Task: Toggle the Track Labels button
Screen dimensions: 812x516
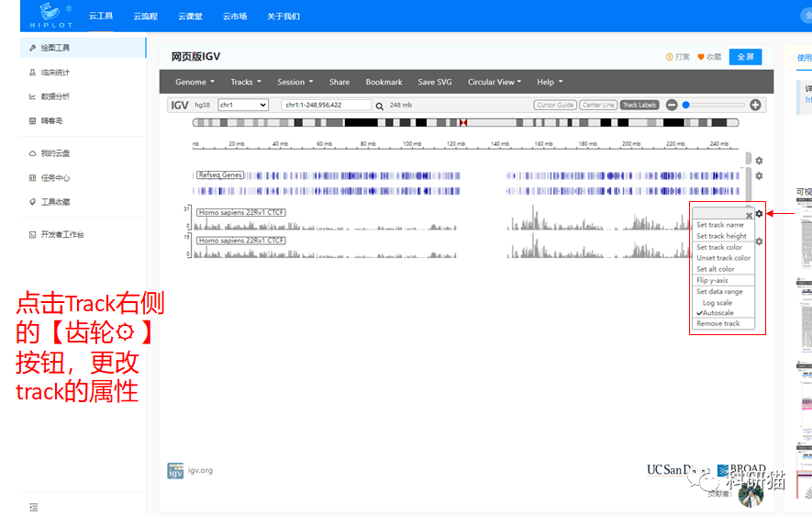Action: tap(640, 105)
